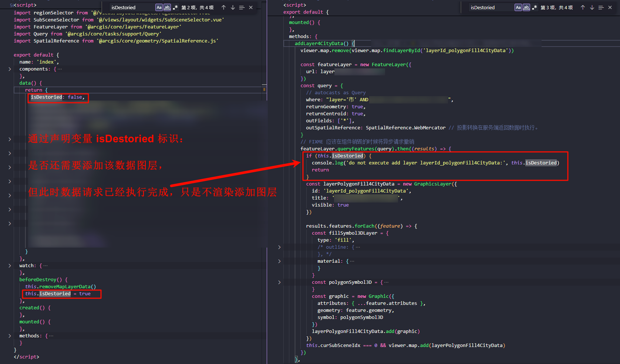Toggle Match Case in left editor's find box
The width and height of the screenshot is (620, 364).
tap(159, 7)
